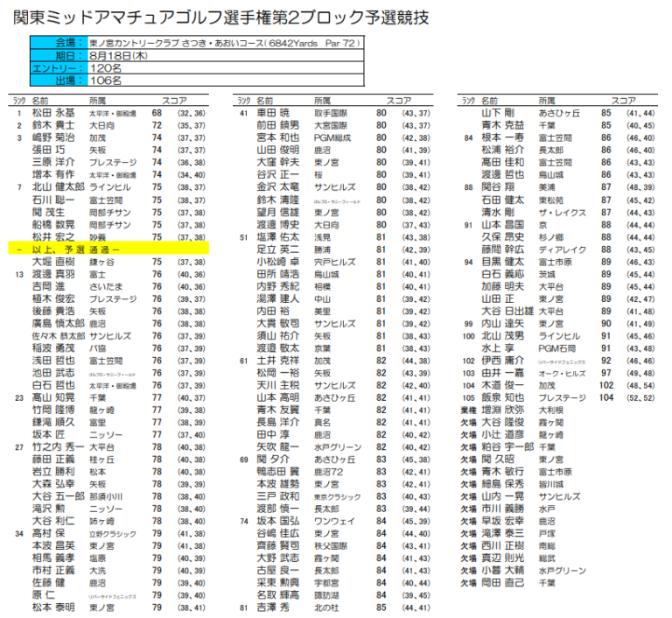Viewport: 672px width, 618px height.
Task: Click the 名前 header in the right table
Action: [x=491, y=101]
